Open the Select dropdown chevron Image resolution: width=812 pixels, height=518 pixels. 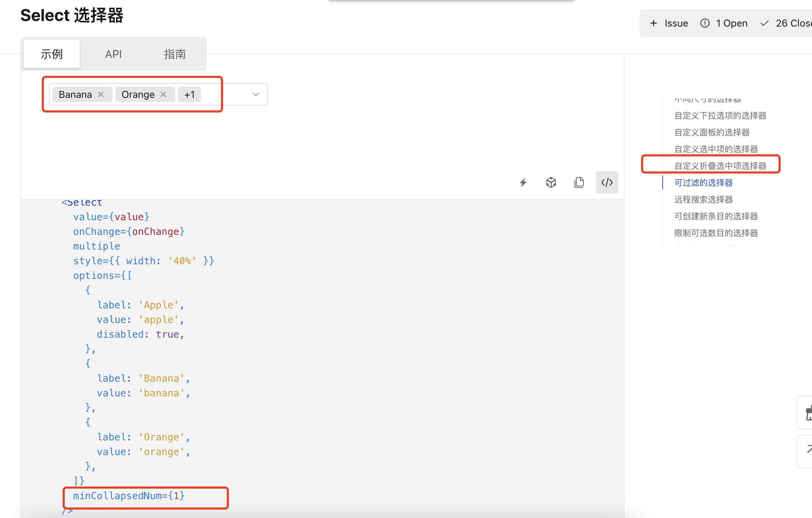tap(256, 94)
